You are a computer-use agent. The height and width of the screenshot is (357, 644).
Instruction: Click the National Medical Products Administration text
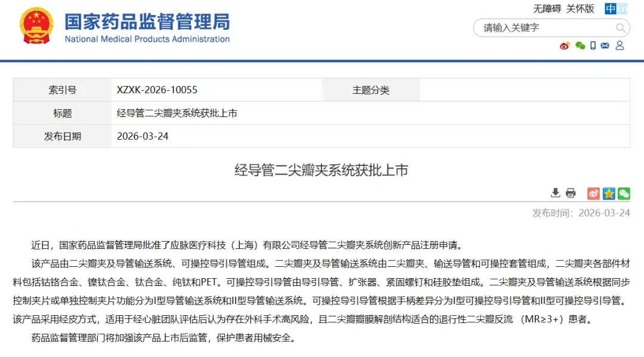pos(147,39)
